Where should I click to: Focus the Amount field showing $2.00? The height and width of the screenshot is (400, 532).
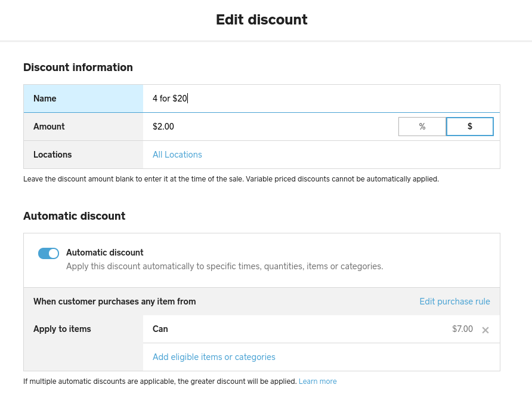click(268, 127)
